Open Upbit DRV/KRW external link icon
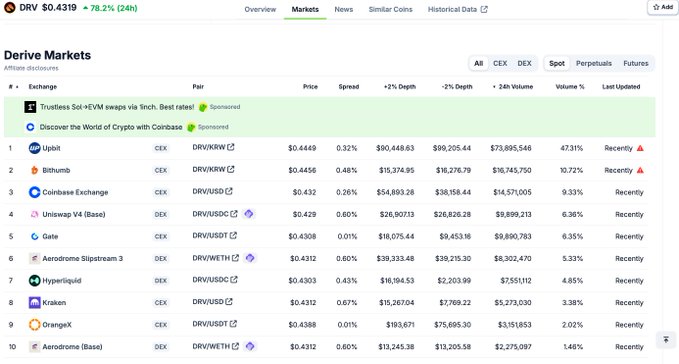Screen dimensions: 679x364 pyautogui.click(x=231, y=147)
